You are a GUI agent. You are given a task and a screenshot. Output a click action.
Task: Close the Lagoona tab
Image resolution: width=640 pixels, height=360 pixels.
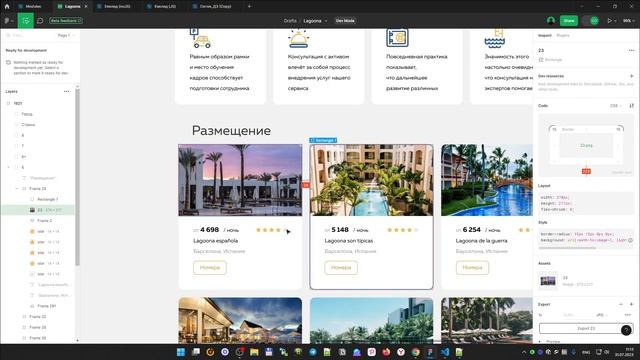tap(86, 6)
